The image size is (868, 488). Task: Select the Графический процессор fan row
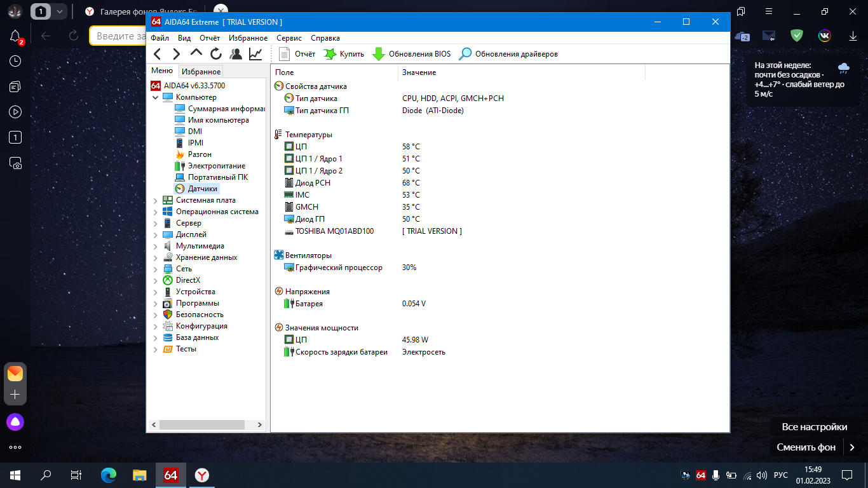(x=339, y=268)
